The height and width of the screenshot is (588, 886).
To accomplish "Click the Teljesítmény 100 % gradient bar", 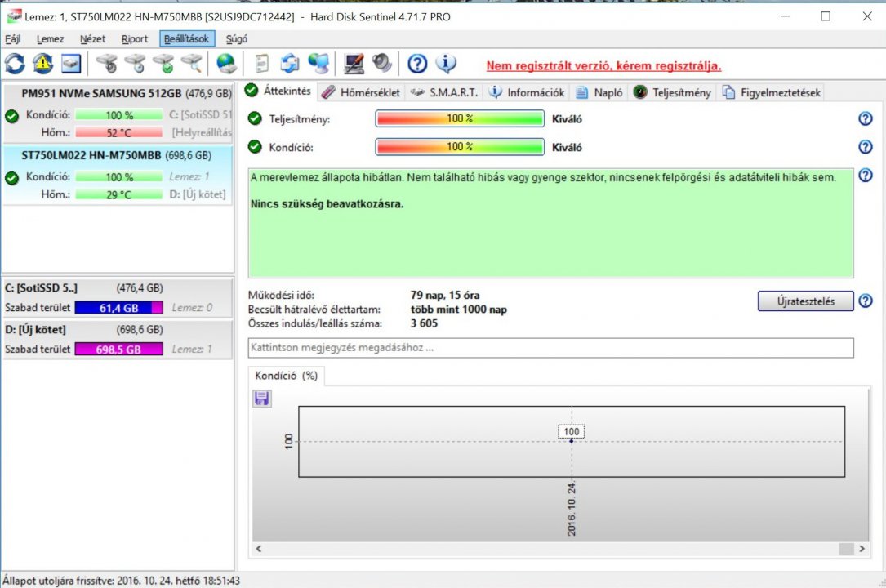I will tap(460, 118).
